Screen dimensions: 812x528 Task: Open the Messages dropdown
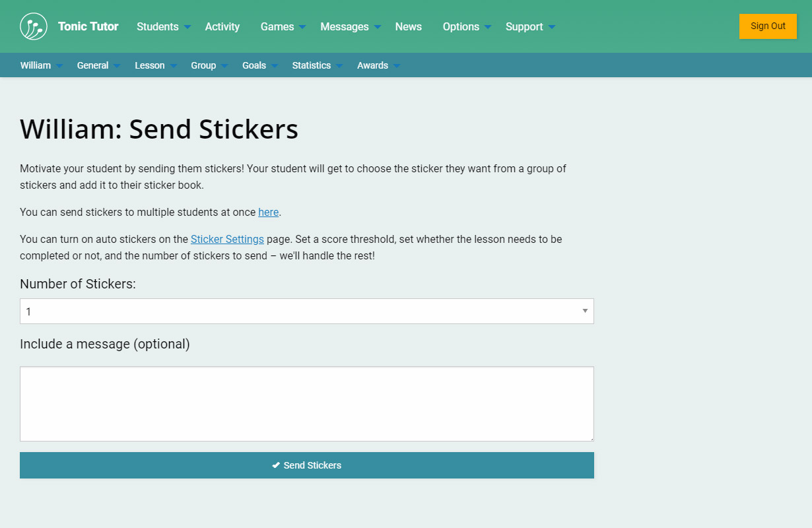[x=350, y=27]
